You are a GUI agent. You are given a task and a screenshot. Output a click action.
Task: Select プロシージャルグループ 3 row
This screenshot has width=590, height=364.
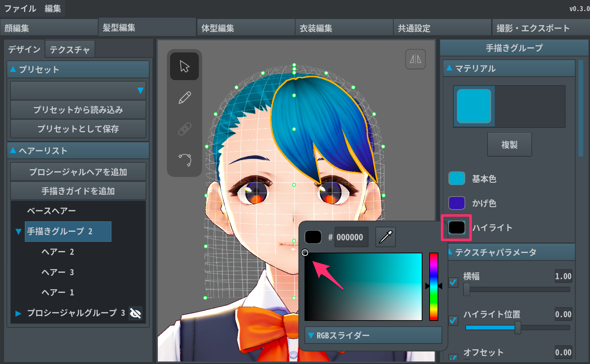point(76,313)
